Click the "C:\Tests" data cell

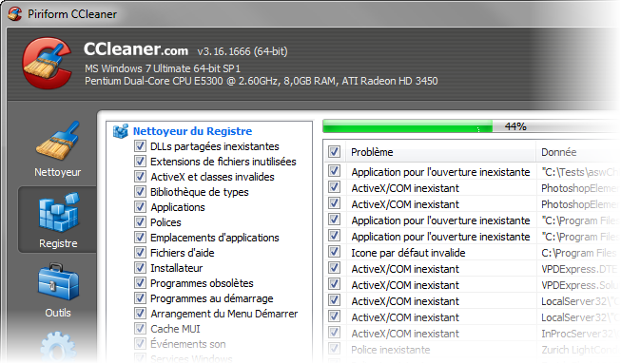[x=578, y=172]
